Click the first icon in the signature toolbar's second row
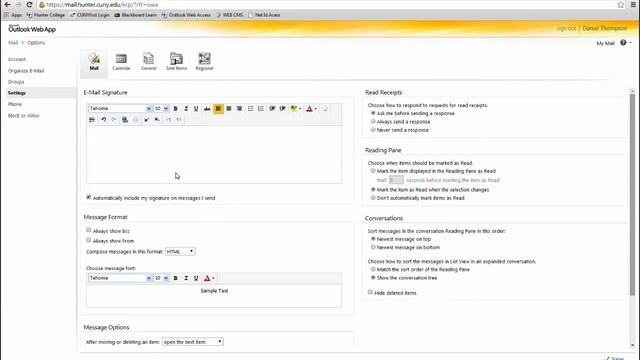Viewport: 640px width, 360px height. (92, 120)
